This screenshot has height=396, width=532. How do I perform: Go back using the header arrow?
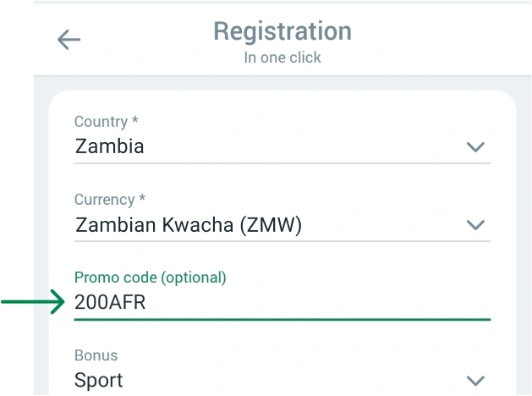69,40
